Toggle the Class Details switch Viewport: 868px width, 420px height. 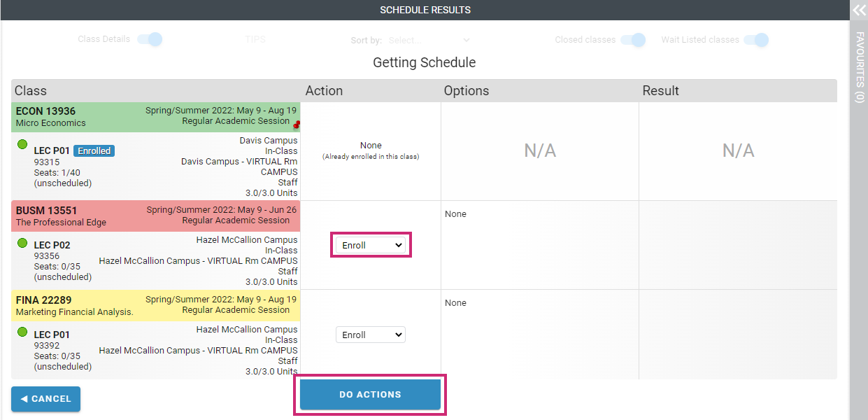(150, 39)
